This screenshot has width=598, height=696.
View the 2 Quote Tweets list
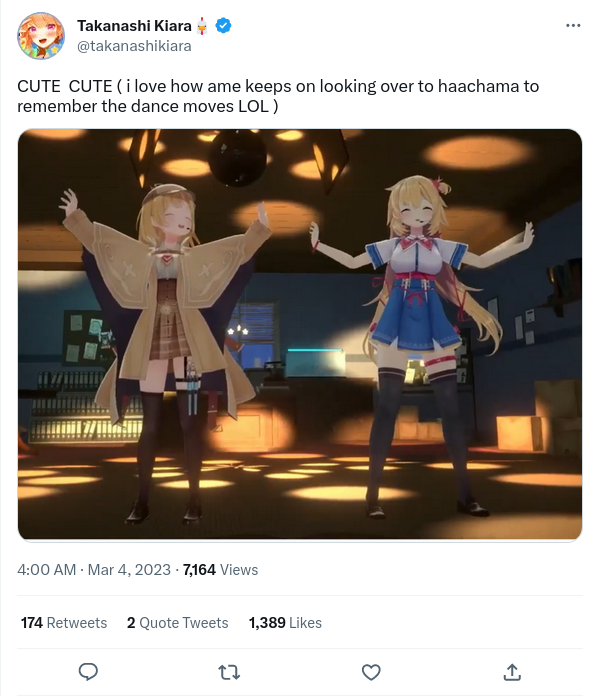pyautogui.click(x=178, y=623)
